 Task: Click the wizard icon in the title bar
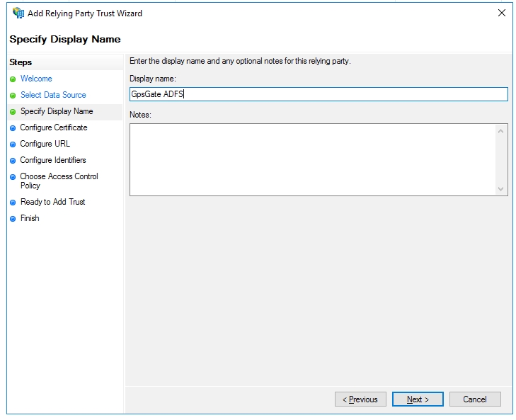[x=18, y=13]
